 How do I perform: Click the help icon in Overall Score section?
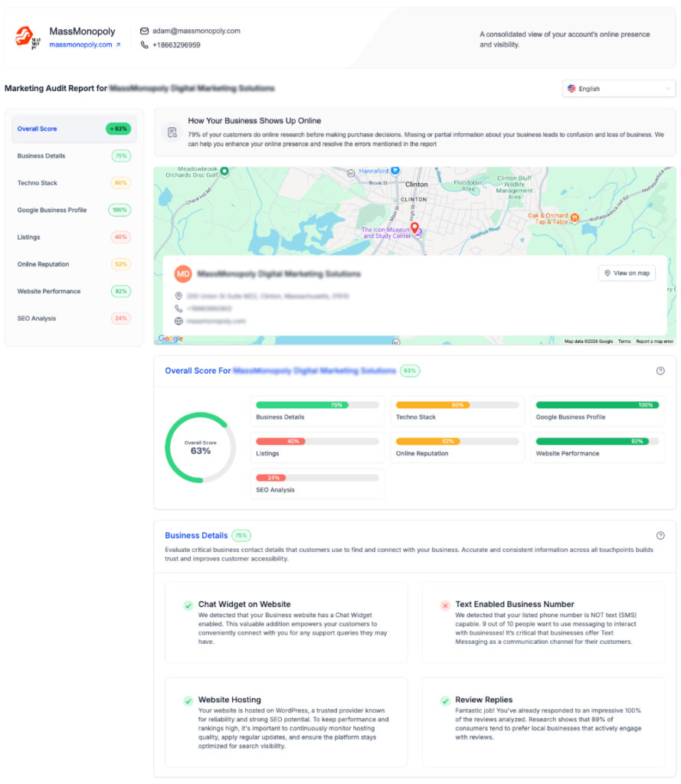660,371
